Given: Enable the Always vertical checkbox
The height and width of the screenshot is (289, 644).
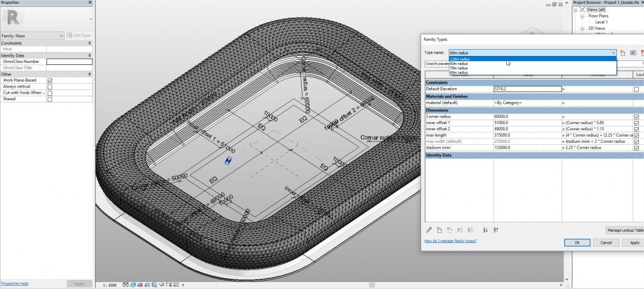Looking at the screenshot, I should coord(50,87).
